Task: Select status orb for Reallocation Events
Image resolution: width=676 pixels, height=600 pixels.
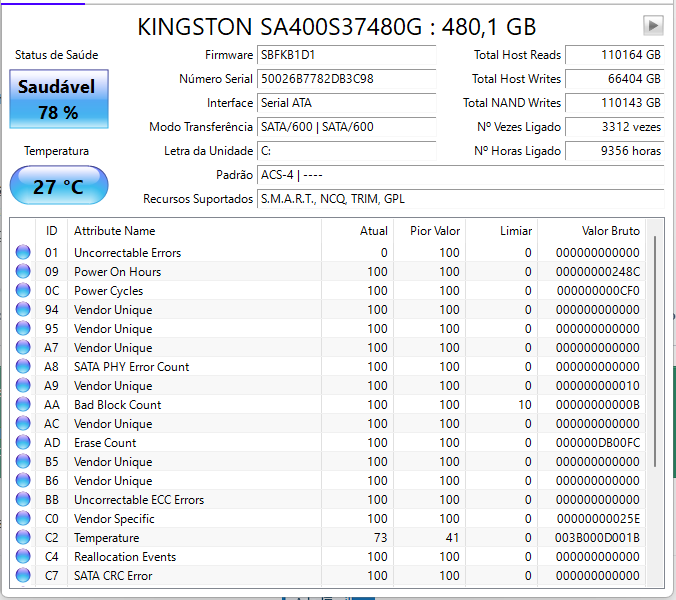Action: click(x=23, y=556)
